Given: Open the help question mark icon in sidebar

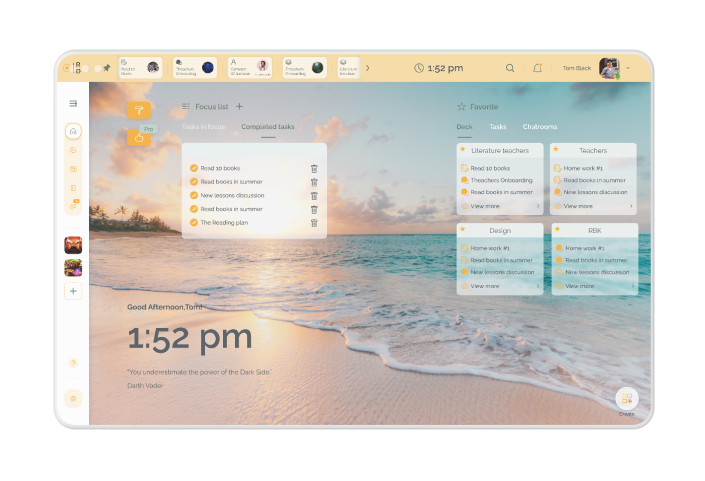Looking at the screenshot, I should [x=73, y=363].
